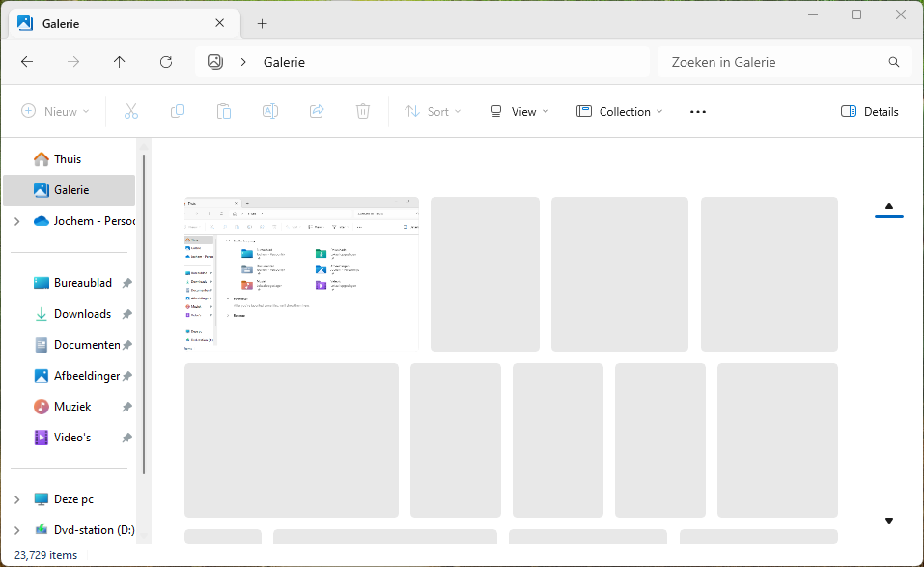Screen dimensions: 924x567
Task: Click the navigation pane scrollbar
Action: pyautogui.click(x=144, y=314)
